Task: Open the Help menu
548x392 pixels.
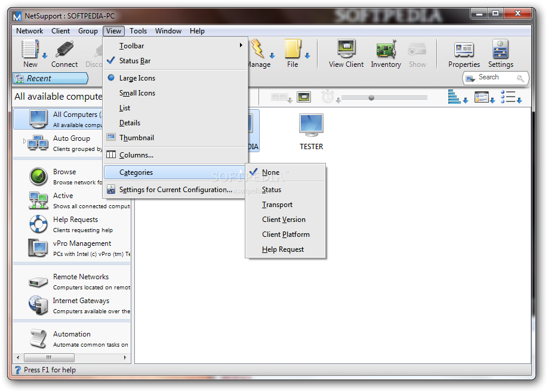Action: click(x=197, y=31)
